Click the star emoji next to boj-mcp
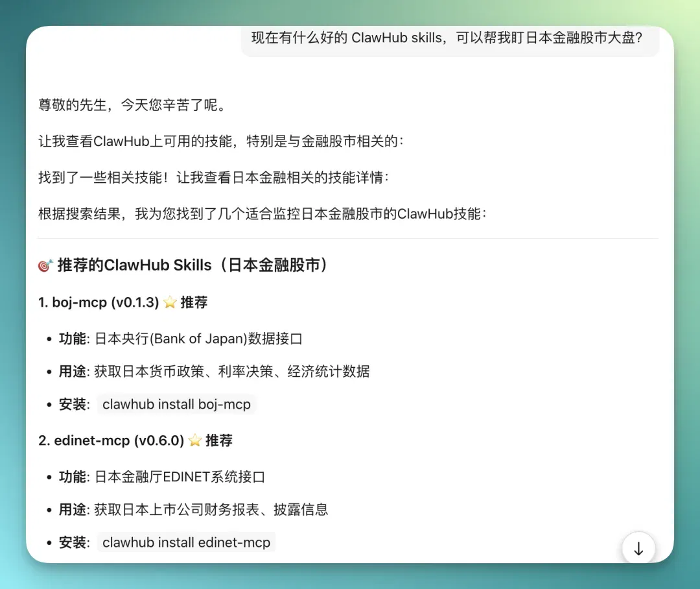This screenshot has height=589, width=700. (170, 302)
